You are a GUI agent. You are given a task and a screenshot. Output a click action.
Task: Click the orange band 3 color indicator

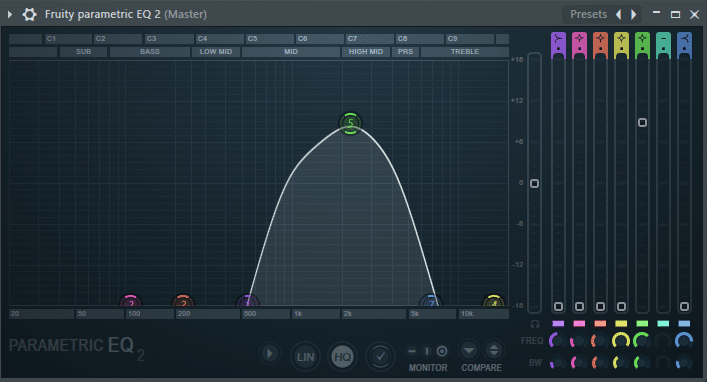click(600, 323)
